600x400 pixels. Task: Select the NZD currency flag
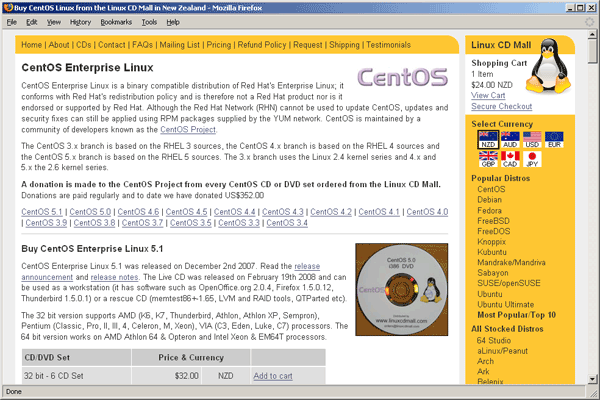pos(488,139)
